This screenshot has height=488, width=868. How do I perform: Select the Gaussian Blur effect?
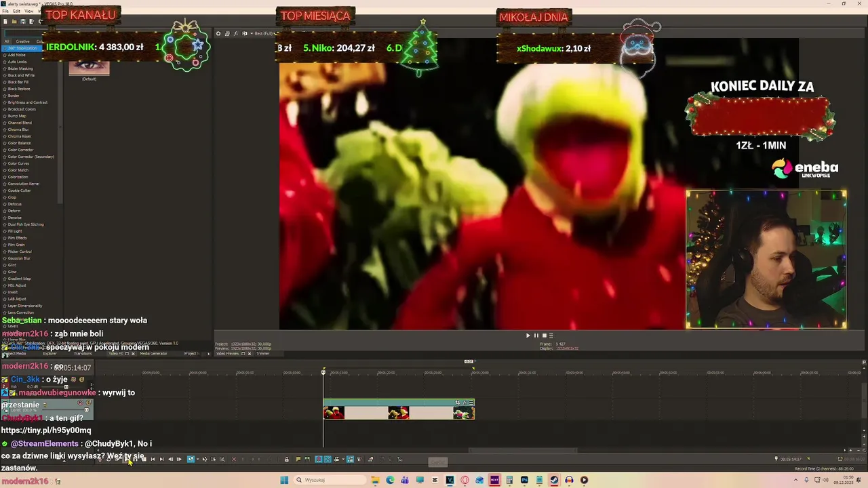tap(18, 258)
